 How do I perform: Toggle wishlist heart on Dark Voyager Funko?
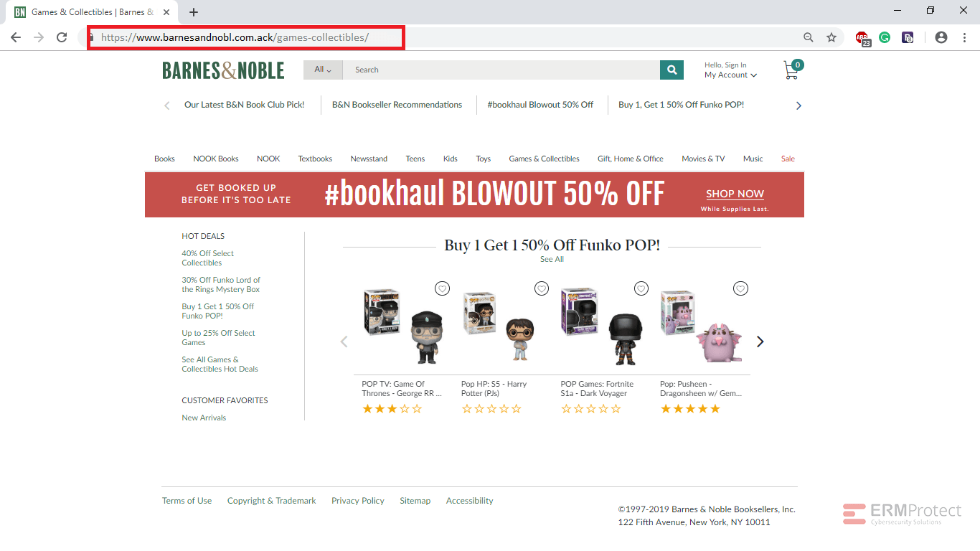coord(641,288)
